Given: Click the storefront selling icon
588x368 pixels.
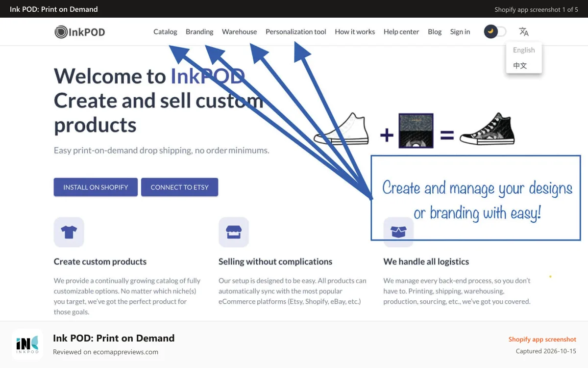Looking at the screenshot, I should (234, 232).
